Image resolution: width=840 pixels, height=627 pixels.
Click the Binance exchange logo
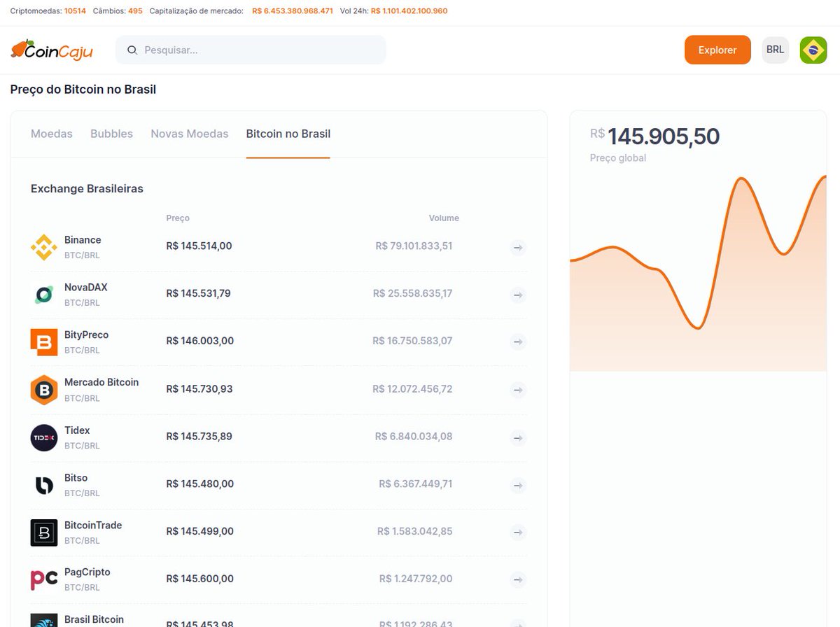click(44, 247)
